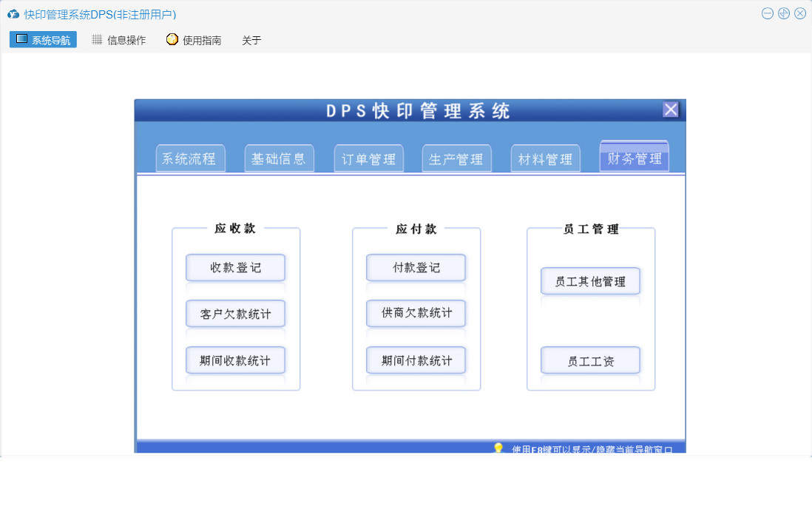Switch to the 生产管理 tab
This screenshot has height=532, width=812.
coord(457,158)
